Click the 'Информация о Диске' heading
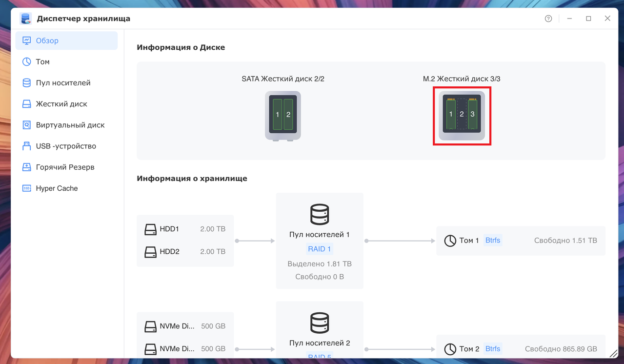This screenshot has height=364, width=624. 181,47
